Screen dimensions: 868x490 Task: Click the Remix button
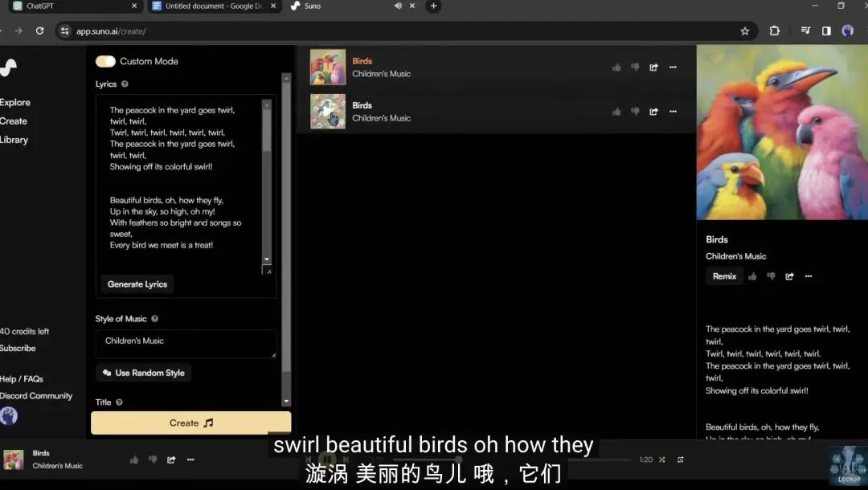(724, 276)
